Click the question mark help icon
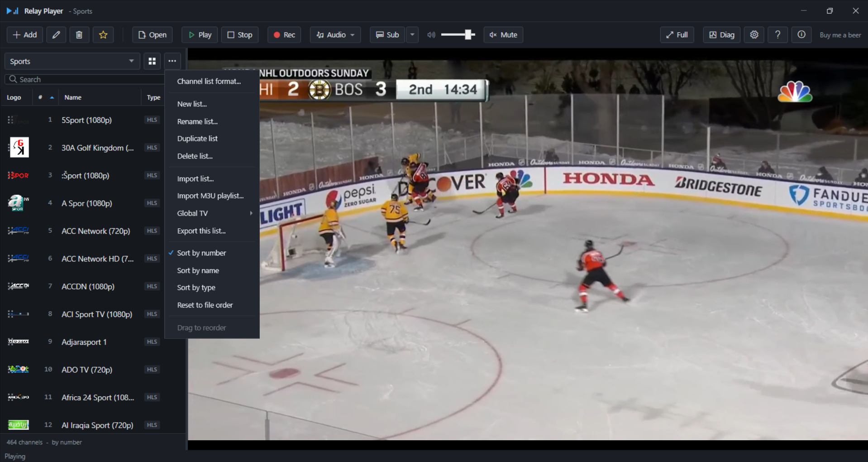The width and height of the screenshot is (868, 462). tap(777, 35)
